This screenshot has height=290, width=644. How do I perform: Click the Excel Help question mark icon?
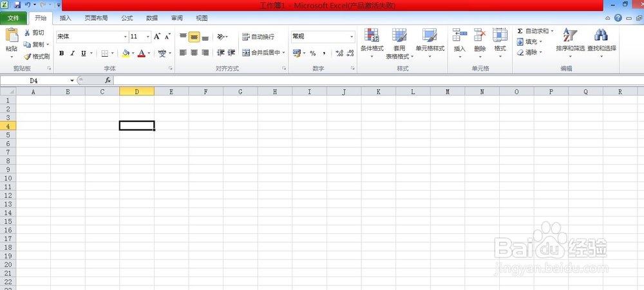click(x=618, y=18)
